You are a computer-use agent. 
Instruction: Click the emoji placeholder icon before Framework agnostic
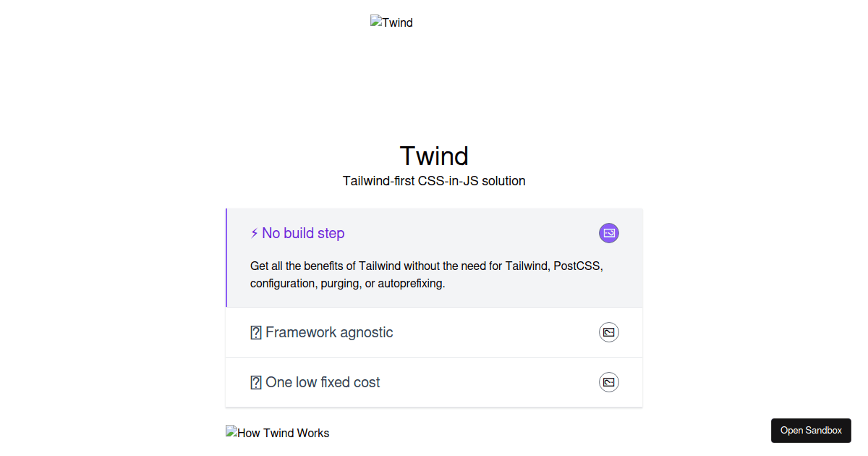[x=256, y=332]
